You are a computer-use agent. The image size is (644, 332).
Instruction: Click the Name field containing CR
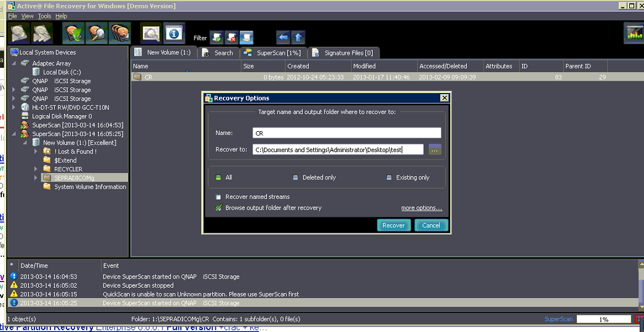click(x=347, y=133)
